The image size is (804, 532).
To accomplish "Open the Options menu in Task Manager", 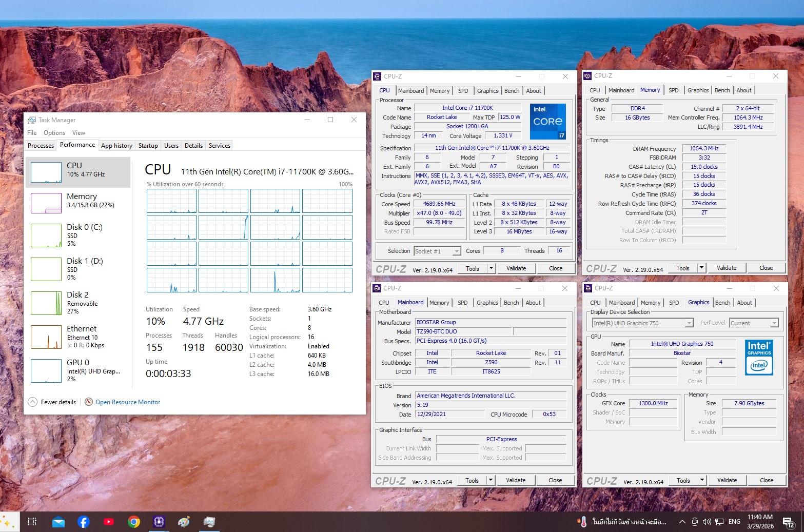I will click(x=54, y=133).
